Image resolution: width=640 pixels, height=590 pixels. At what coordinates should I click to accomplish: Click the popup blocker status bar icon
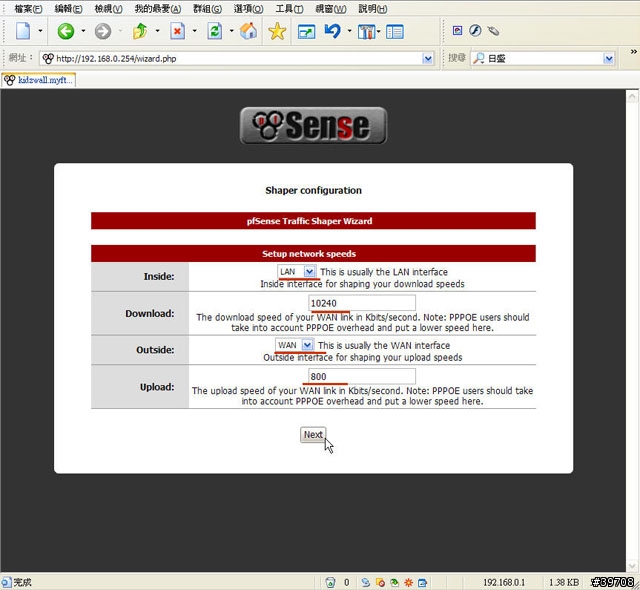380,582
